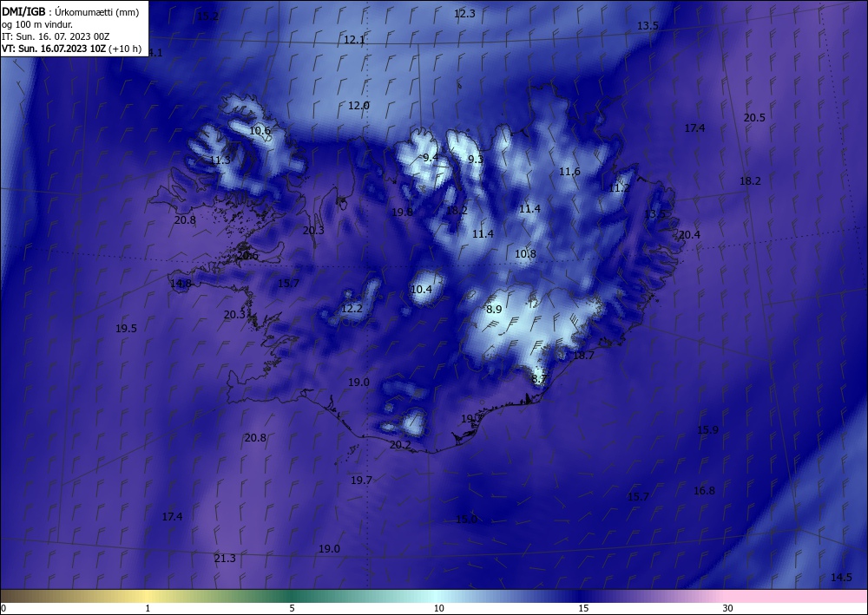This screenshot has width=868, height=615.
Task: Click the 12.1 value on the map
Action: tap(354, 40)
